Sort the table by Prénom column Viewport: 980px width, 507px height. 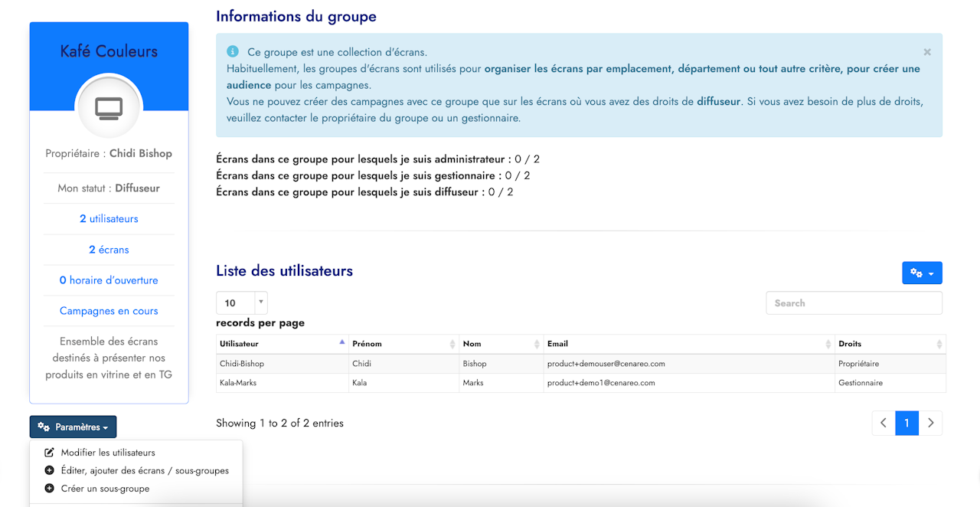403,344
